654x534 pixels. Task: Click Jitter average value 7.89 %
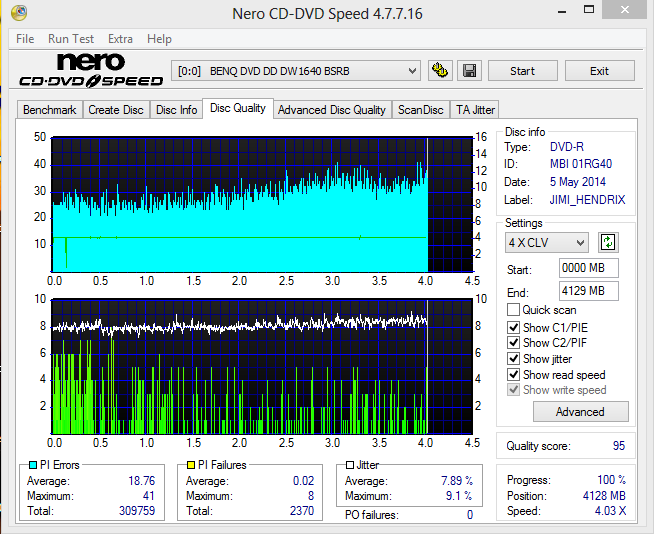[x=457, y=481]
